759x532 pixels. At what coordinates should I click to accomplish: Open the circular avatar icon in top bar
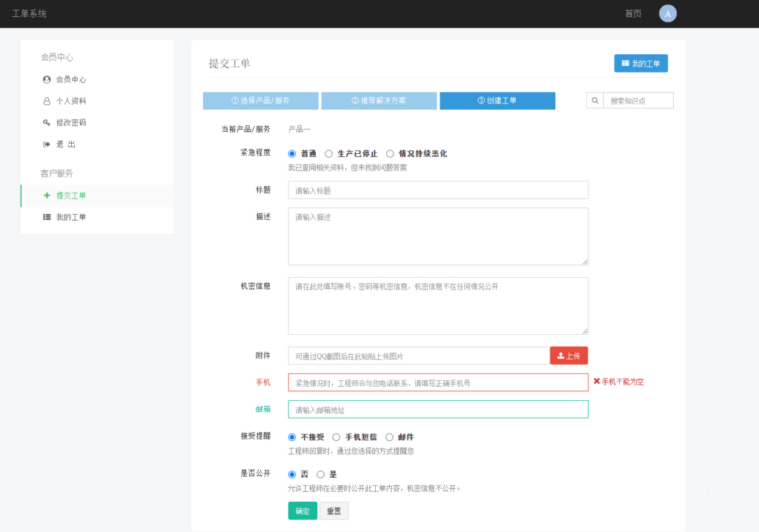click(668, 13)
